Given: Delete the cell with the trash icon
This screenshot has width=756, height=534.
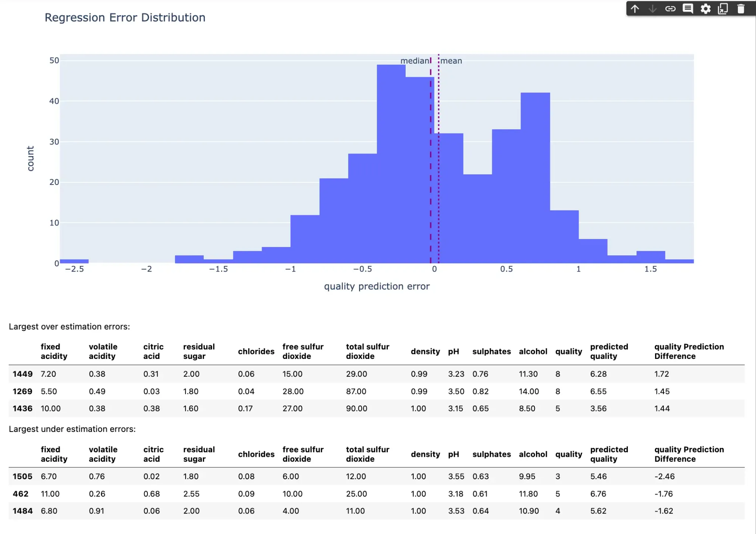Looking at the screenshot, I should pos(741,9).
